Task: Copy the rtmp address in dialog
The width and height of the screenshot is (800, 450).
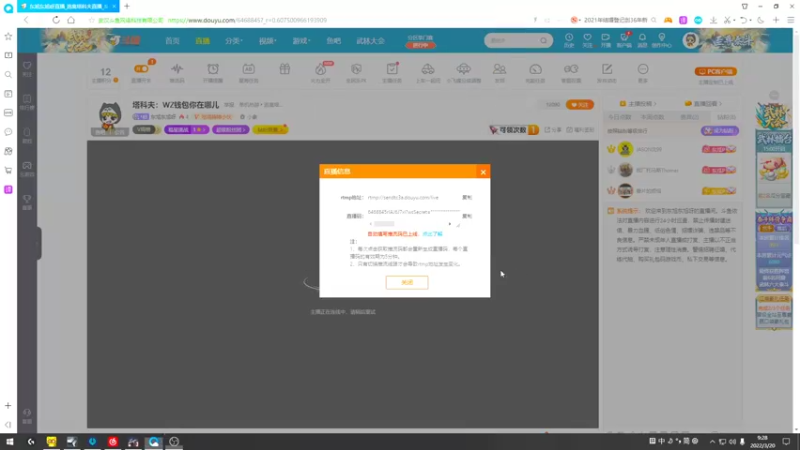Action: coord(467,197)
